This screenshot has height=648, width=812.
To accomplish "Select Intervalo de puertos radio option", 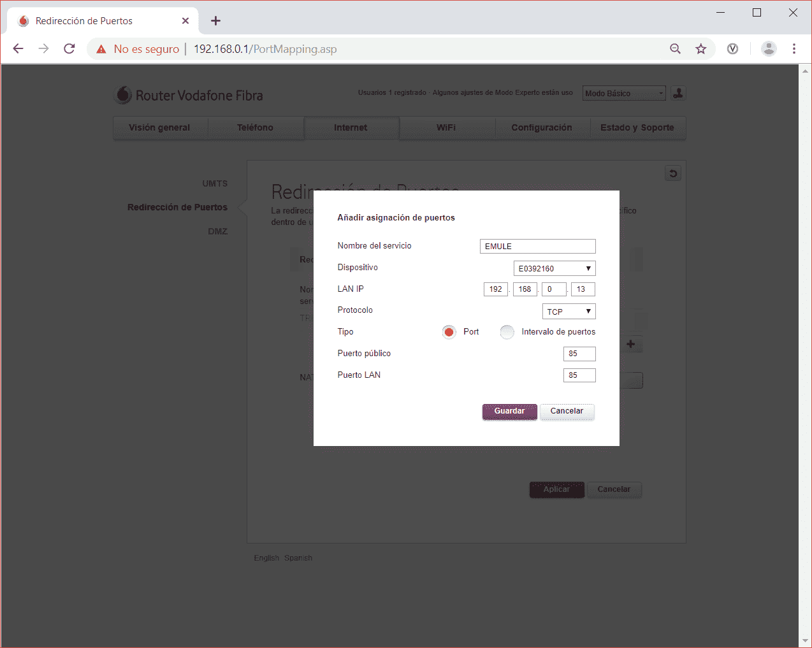I will pyautogui.click(x=507, y=332).
